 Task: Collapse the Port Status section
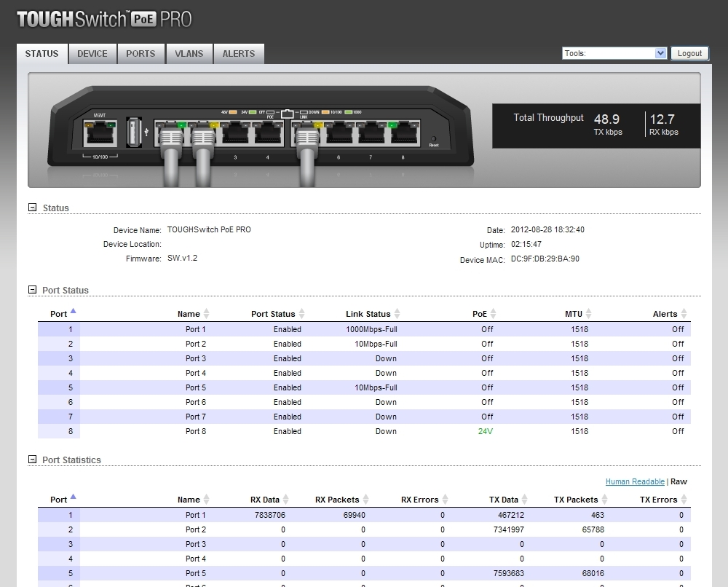(33, 290)
